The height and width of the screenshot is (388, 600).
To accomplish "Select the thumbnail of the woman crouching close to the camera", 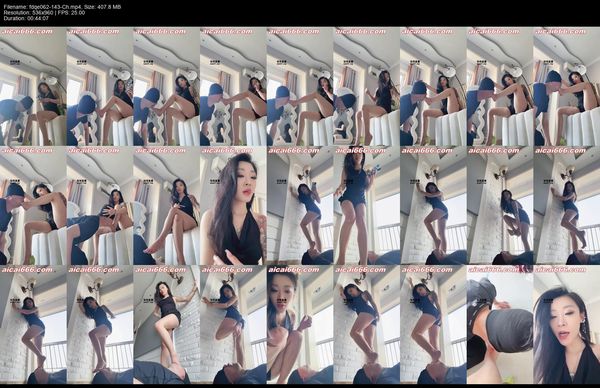I will coord(300,325).
